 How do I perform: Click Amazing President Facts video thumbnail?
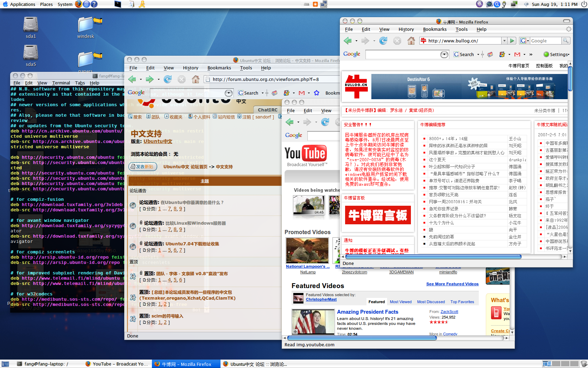[x=313, y=321]
